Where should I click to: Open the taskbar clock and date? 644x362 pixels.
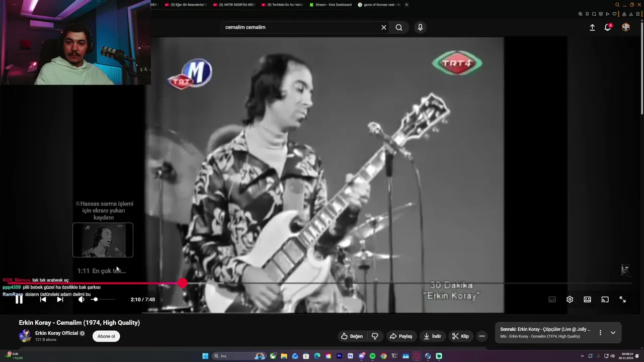[627, 356]
